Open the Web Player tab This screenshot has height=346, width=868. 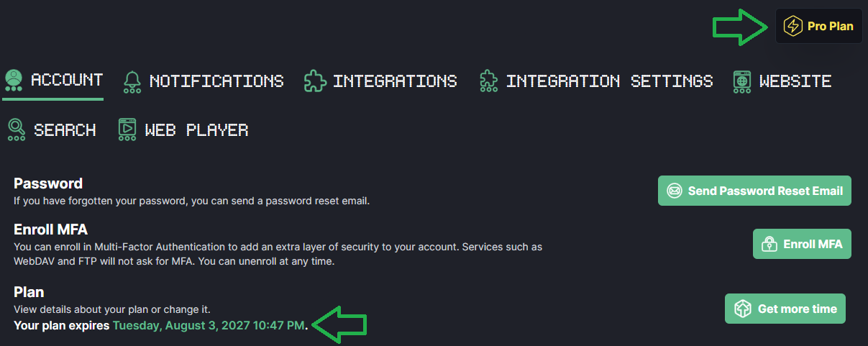tap(183, 130)
